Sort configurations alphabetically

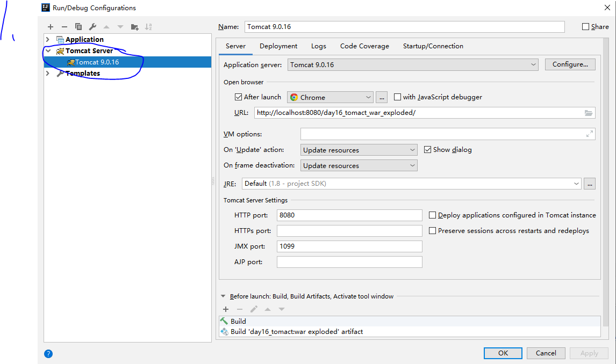point(148,27)
